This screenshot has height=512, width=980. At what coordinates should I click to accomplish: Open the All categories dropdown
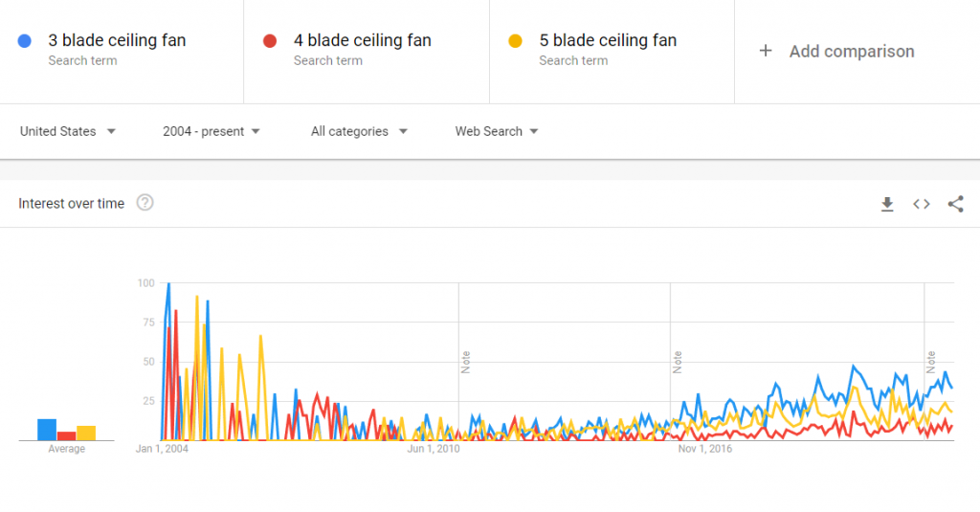click(360, 131)
